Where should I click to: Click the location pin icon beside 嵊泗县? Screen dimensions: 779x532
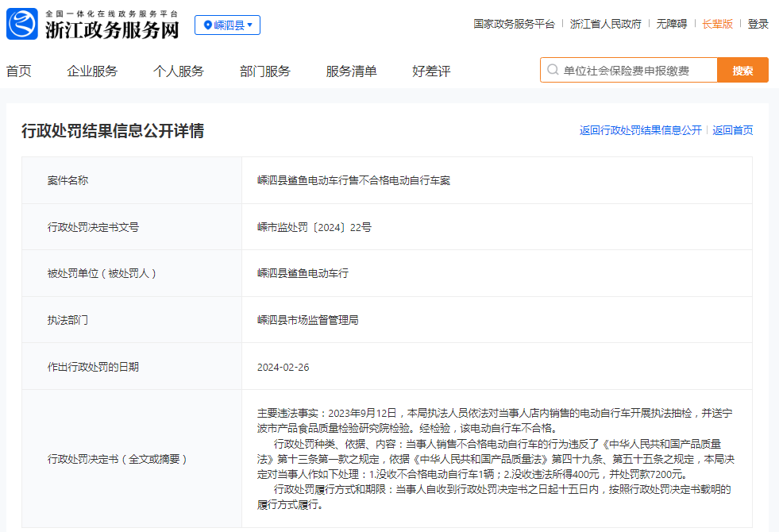pyautogui.click(x=208, y=25)
